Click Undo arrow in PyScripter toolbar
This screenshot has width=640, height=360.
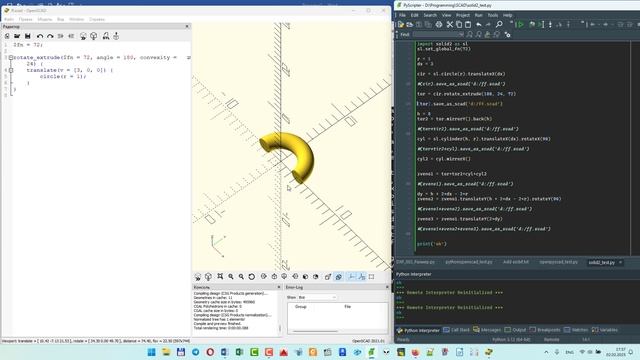coord(479,25)
